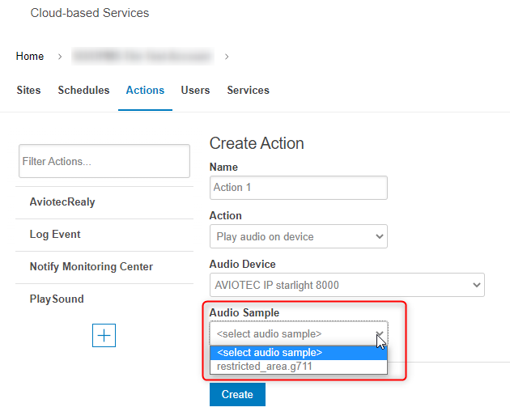Pick the highlighted select audio sample option
The image size is (510, 420).
(x=270, y=353)
